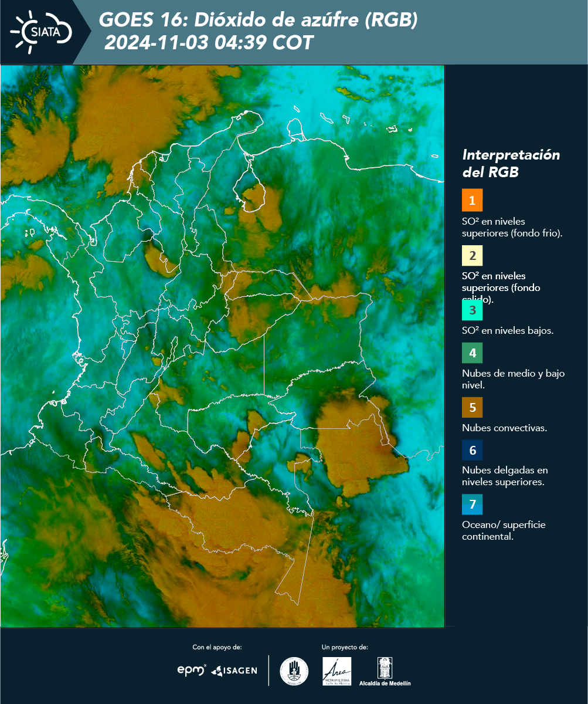Click 'SO² en niveles bajos.' label
Screen dimensions: 588x704
tap(508, 330)
